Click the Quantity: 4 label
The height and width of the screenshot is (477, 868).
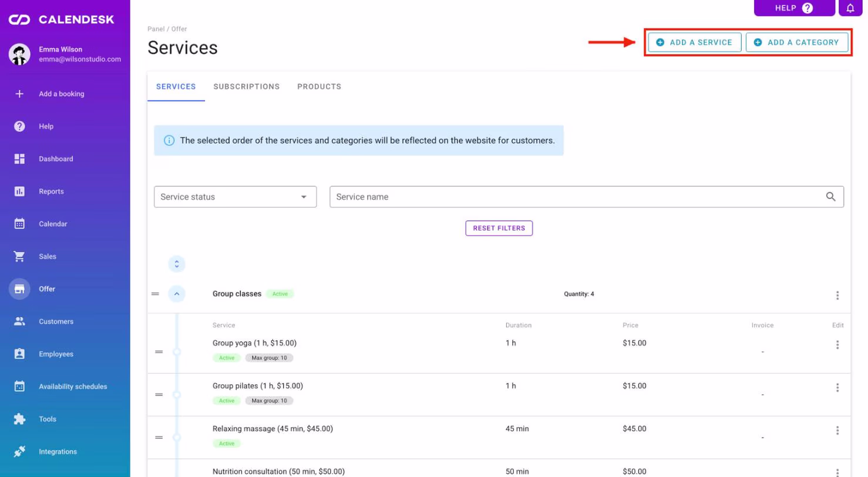coord(579,294)
